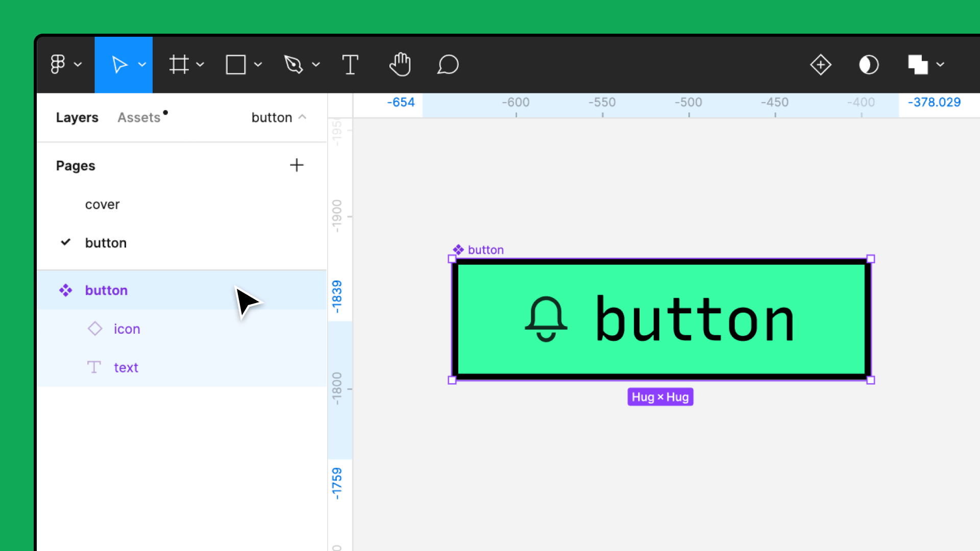Viewport: 980px width, 551px height.
Task: Select the Comment tool
Action: (448, 65)
